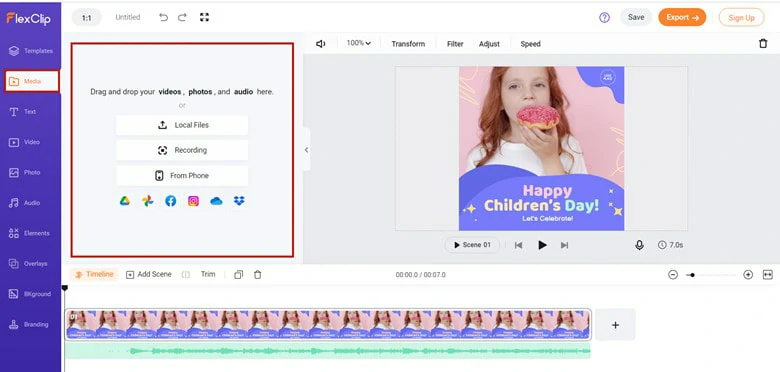This screenshot has width=780, height=372.
Task: Add a new scene with plus button
Action: [615, 325]
